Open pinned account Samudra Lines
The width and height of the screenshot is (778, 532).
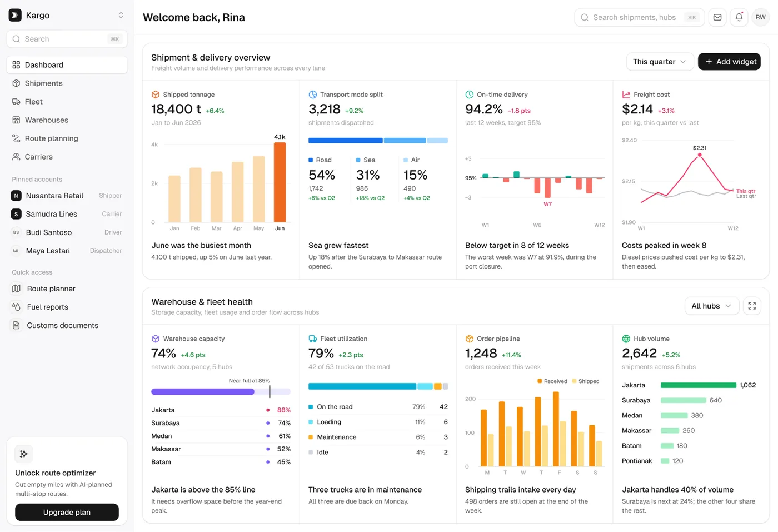[67, 214]
